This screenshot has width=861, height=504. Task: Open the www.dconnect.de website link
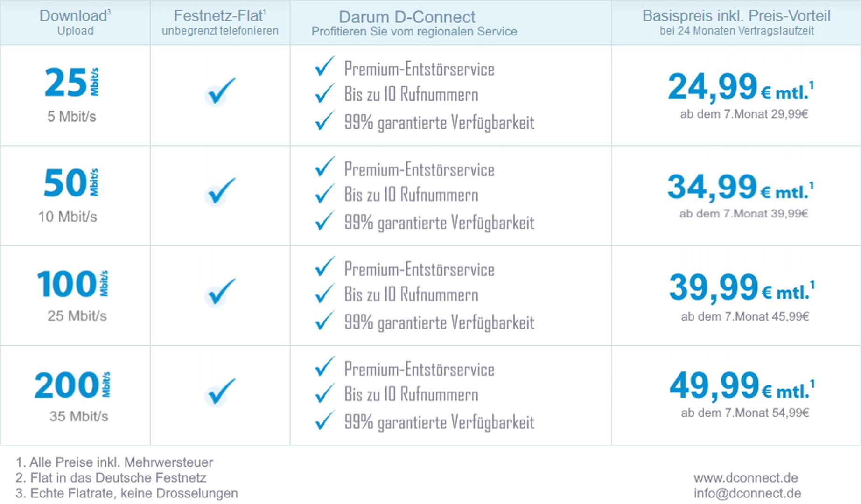745,478
